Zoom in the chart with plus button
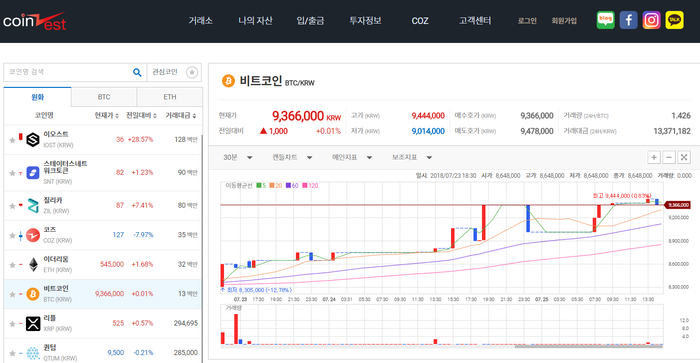Image resolution: width=700 pixels, height=363 pixels. click(654, 157)
